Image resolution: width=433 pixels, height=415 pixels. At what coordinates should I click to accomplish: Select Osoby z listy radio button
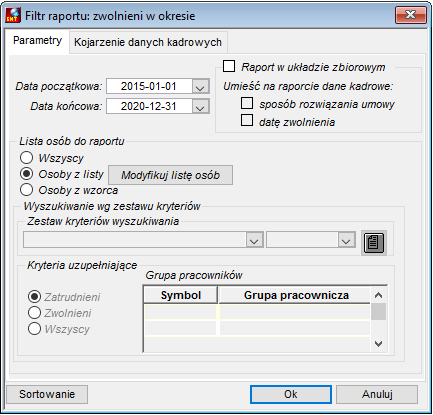26,174
